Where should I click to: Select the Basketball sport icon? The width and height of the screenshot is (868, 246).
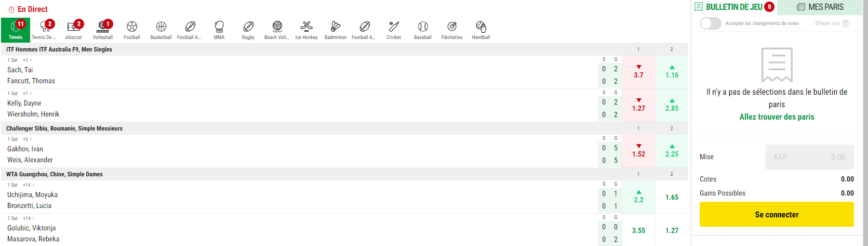[x=161, y=30]
